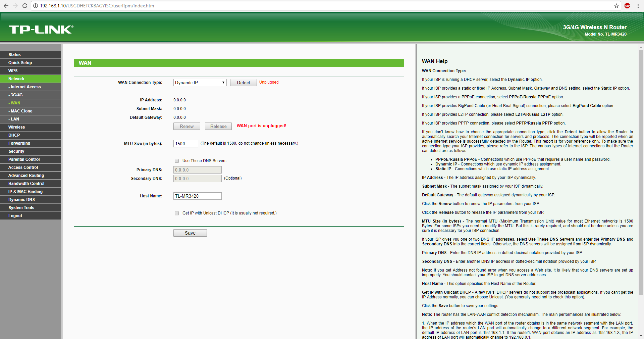Click the '3G/4G Wireless N Router' title
The height and width of the screenshot is (339, 644).
tap(595, 27)
